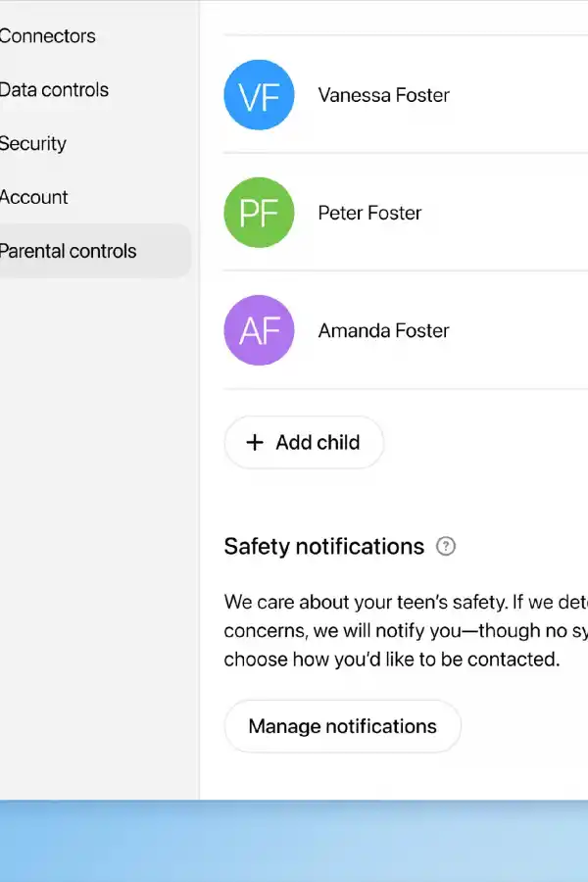
Task: Select the Vanessa Foster name label
Action: click(x=383, y=95)
